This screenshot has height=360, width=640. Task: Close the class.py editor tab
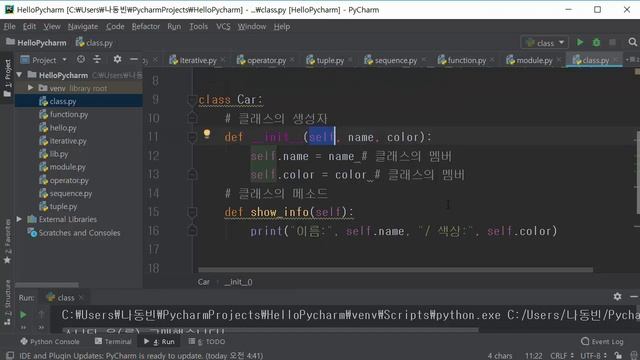616,60
